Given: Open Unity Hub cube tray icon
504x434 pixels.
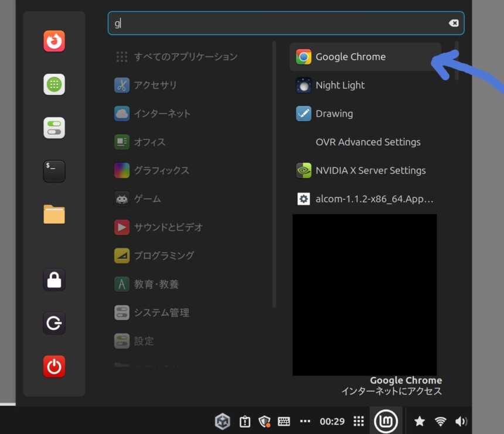Looking at the screenshot, I should tap(223, 422).
